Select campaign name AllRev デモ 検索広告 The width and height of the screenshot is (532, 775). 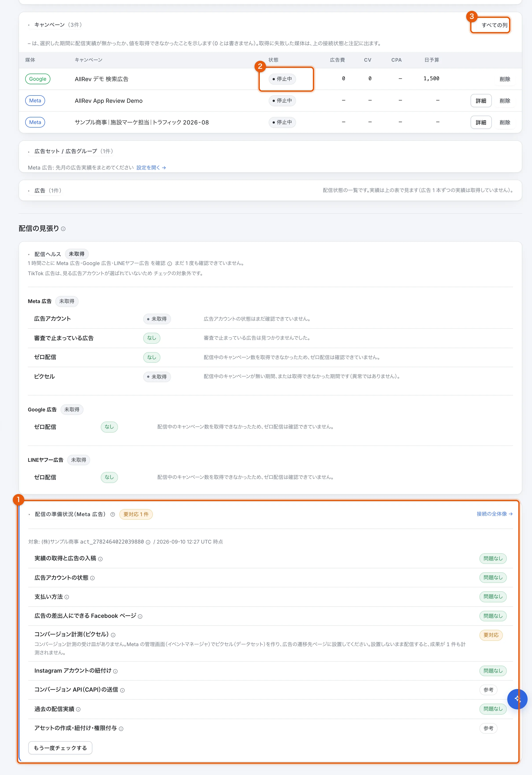pyautogui.click(x=101, y=79)
